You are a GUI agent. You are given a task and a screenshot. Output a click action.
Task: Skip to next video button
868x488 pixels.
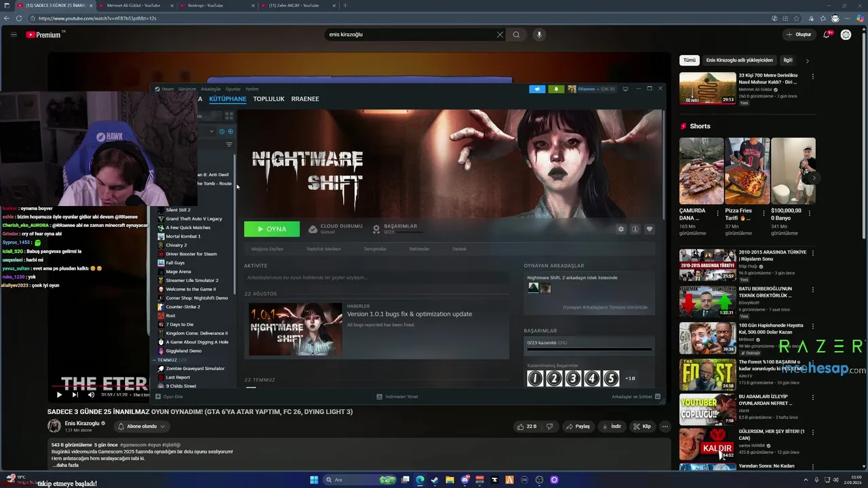(75, 394)
